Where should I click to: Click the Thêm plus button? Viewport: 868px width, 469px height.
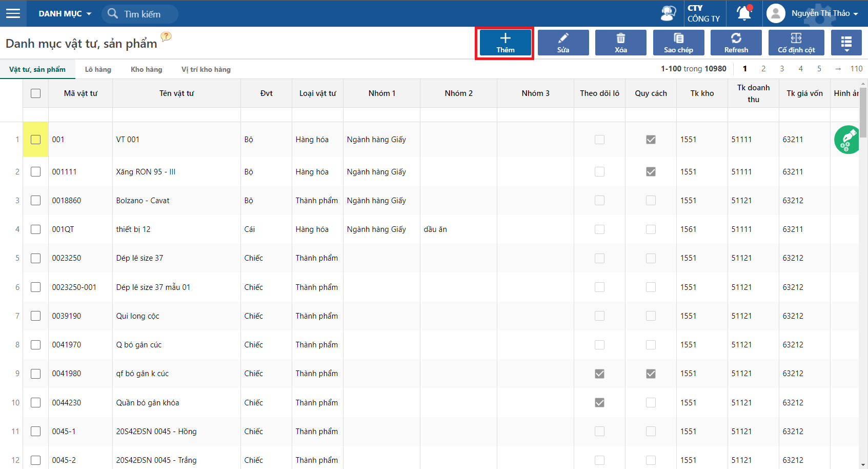tap(505, 43)
